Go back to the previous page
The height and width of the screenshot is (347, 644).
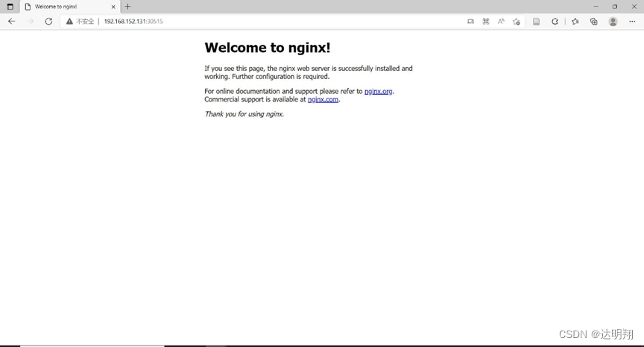pos(11,22)
